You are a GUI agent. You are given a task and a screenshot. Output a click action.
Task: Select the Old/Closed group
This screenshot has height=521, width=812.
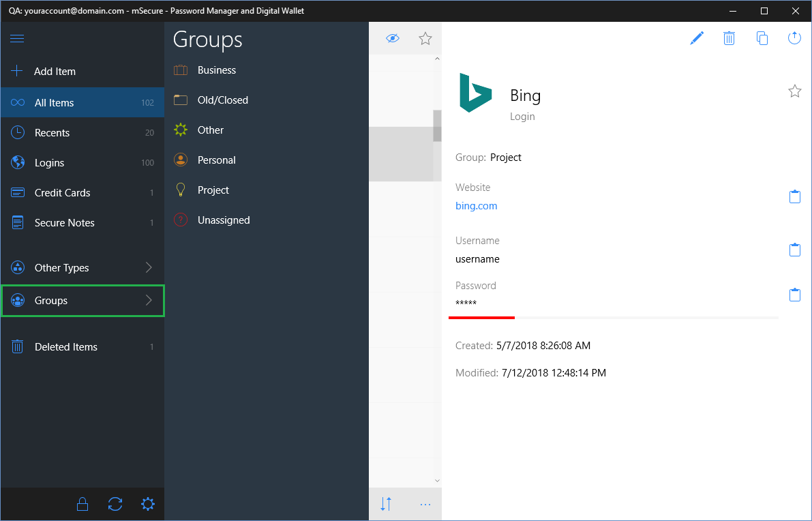click(267, 100)
